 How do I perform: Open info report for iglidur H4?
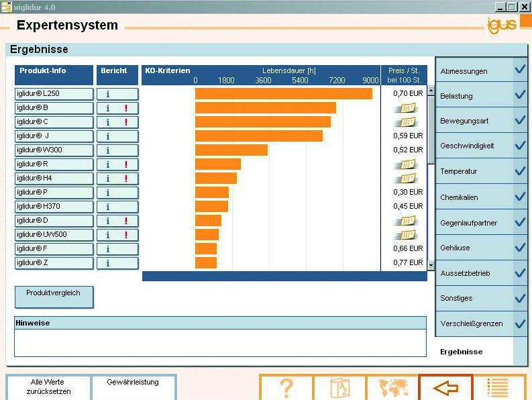tap(108, 179)
